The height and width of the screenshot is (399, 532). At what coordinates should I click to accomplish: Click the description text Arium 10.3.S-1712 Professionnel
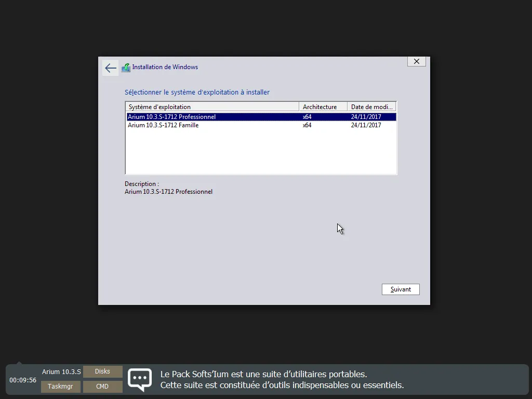pos(169,192)
